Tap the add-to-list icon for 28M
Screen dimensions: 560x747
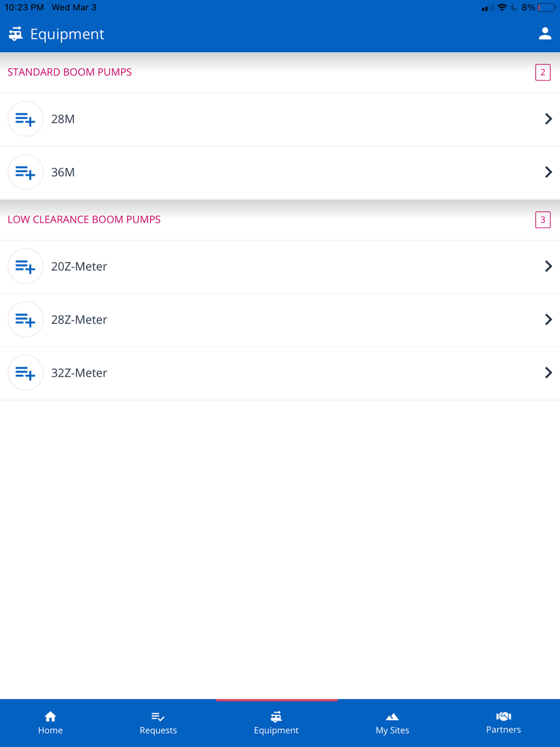(25, 119)
